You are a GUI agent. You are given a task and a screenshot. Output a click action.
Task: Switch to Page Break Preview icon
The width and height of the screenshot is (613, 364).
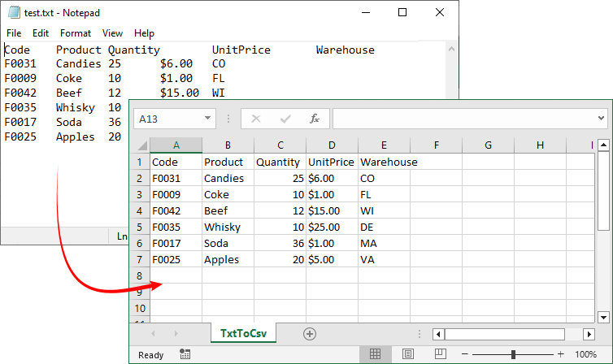click(x=440, y=354)
